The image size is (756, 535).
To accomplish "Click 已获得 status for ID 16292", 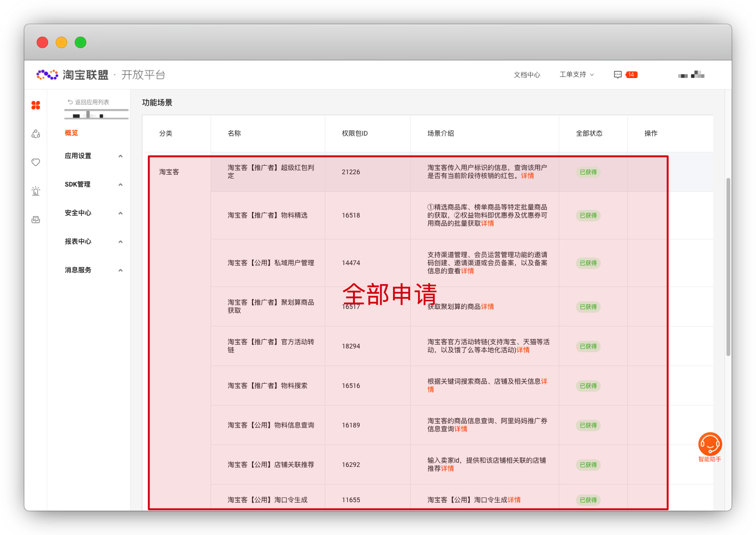I will click(x=588, y=465).
